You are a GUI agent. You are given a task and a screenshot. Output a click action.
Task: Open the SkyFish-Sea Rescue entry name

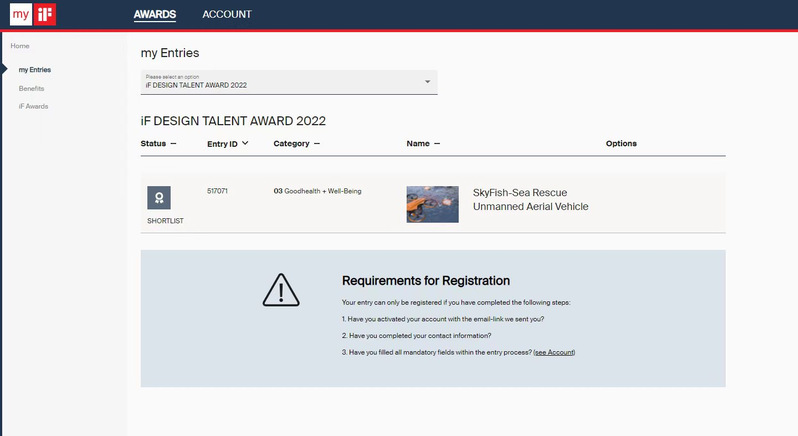[x=530, y=199]
